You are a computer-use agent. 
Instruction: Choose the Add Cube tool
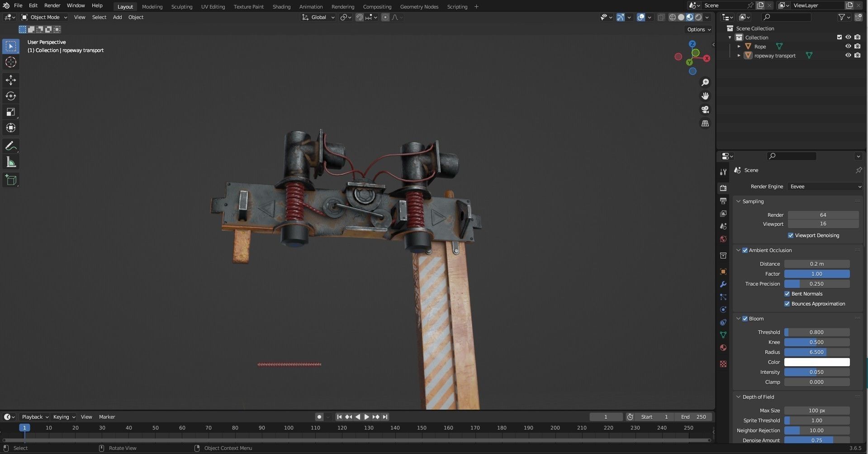(11, 180)
